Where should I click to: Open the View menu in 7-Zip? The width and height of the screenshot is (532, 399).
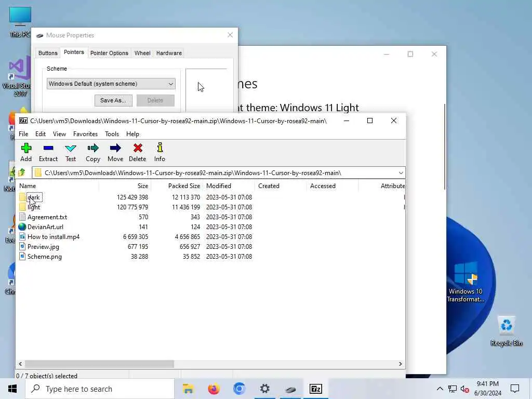[x=59, y=134]
